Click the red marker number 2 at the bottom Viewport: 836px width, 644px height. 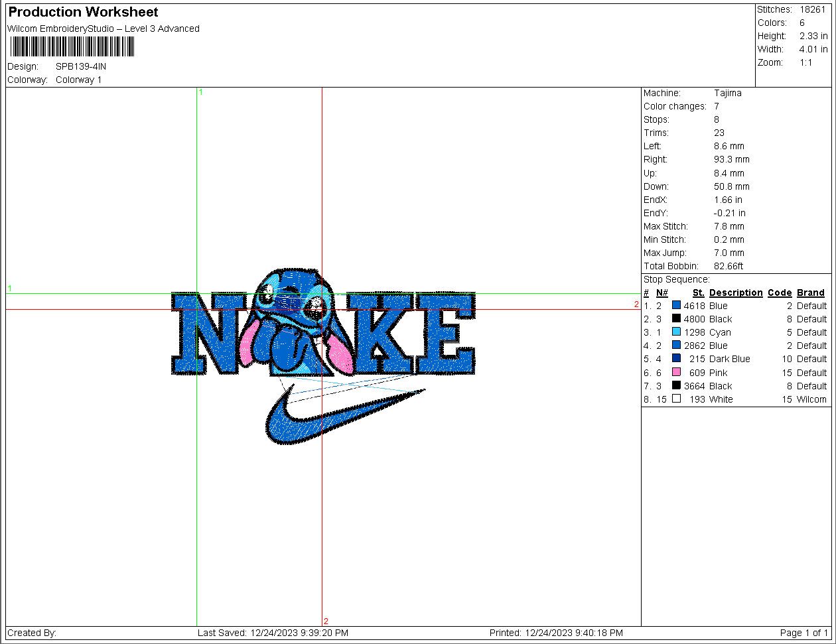(x=326, y=621)
